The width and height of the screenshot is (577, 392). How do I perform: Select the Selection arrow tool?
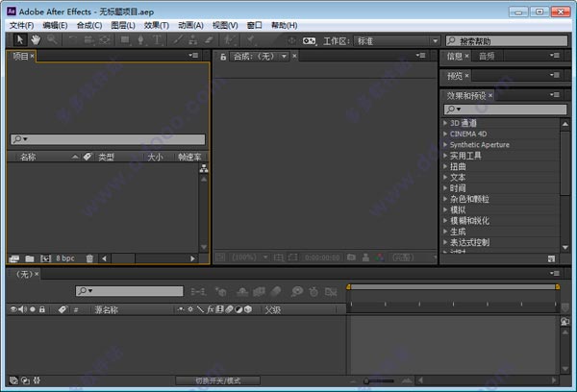coord(20,39)
